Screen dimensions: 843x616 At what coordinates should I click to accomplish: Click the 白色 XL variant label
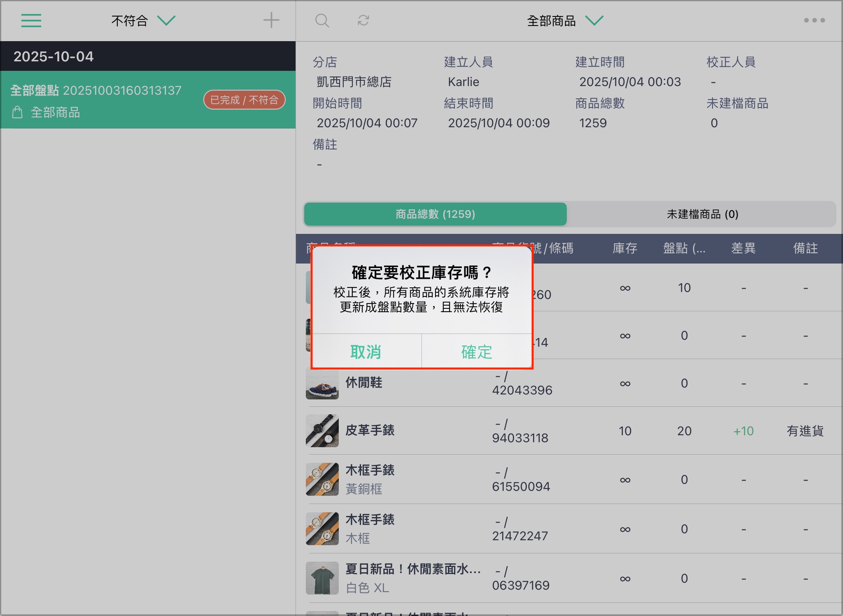tap(367, 588)
